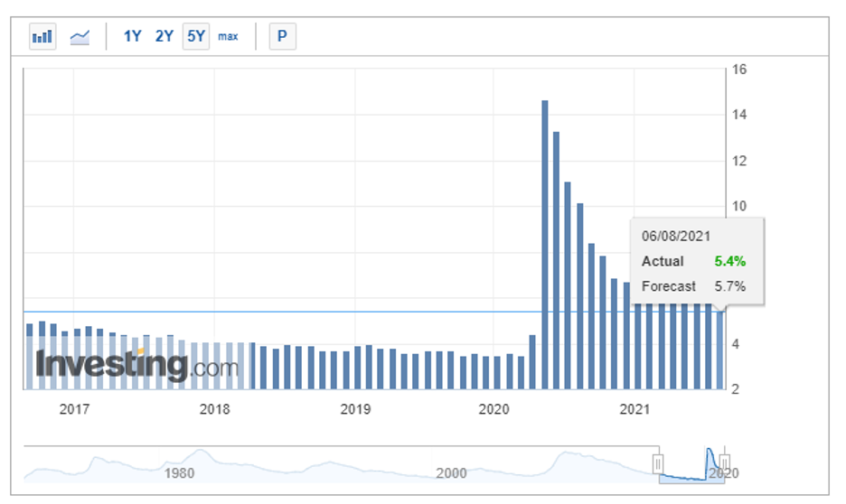Click near 1980 in the navigator overview
The height and width of the screenshot is (504, 846).
click(x=179, y=472)
